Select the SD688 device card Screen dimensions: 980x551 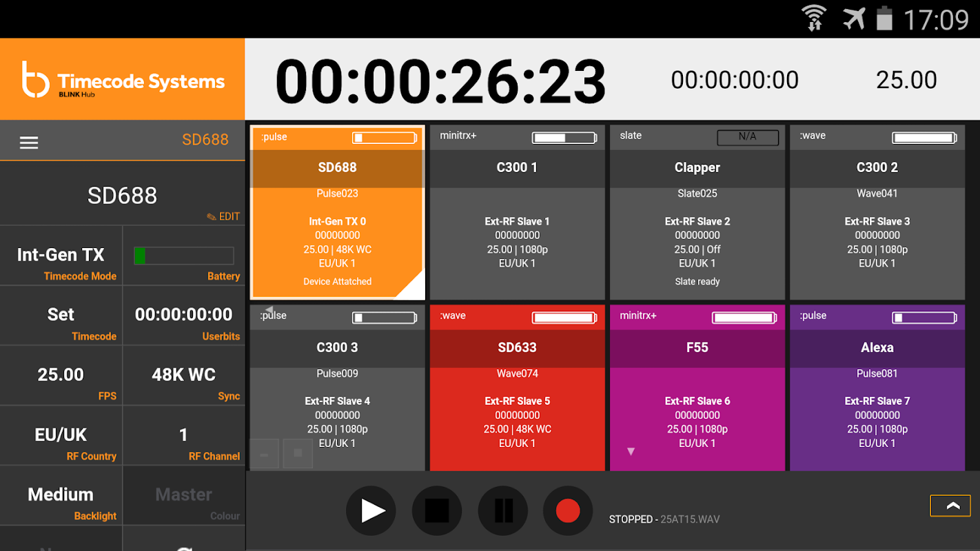(337, 212)
